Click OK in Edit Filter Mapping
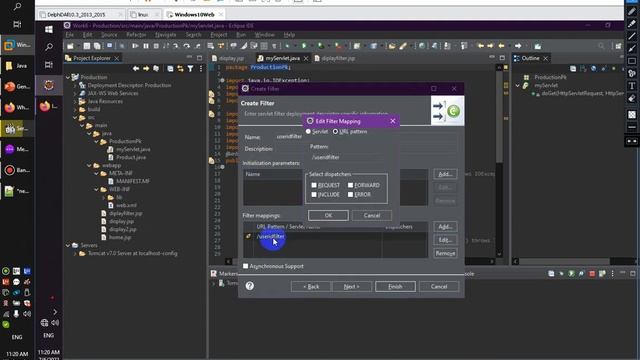Screen dimensions: 640x360 coord(328,215)
